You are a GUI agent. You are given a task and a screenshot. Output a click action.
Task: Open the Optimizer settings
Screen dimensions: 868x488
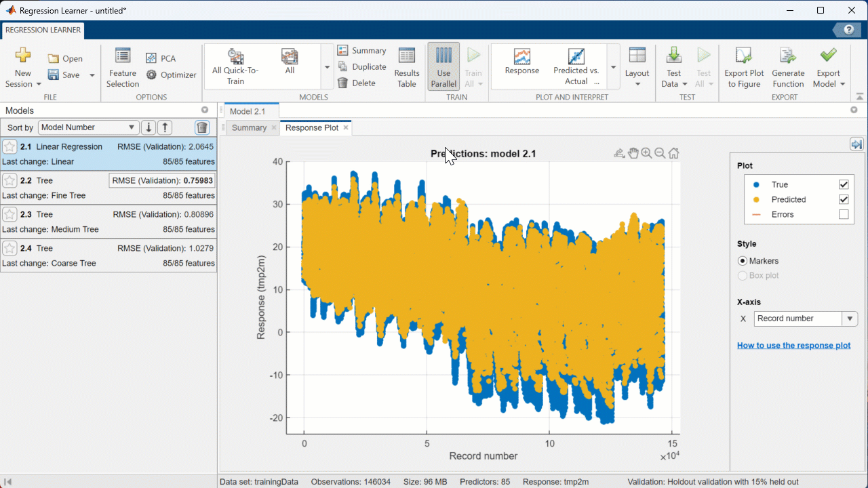[171, 75]
